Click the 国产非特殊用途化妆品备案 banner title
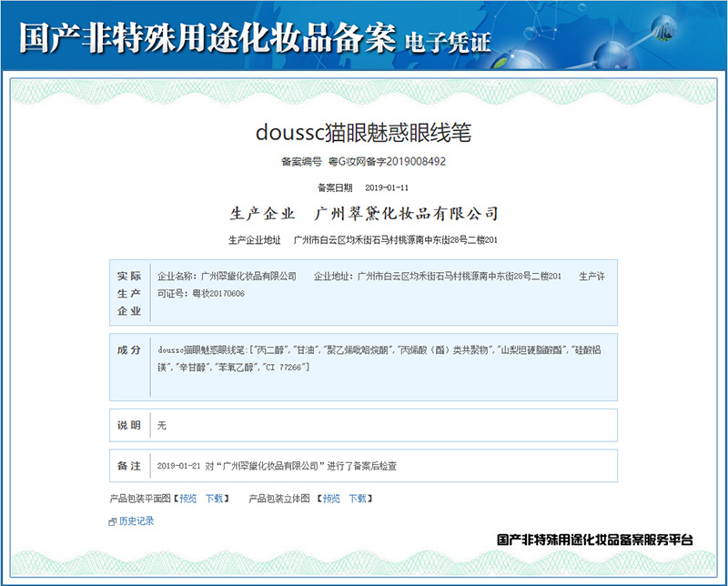 click(207, 37)
